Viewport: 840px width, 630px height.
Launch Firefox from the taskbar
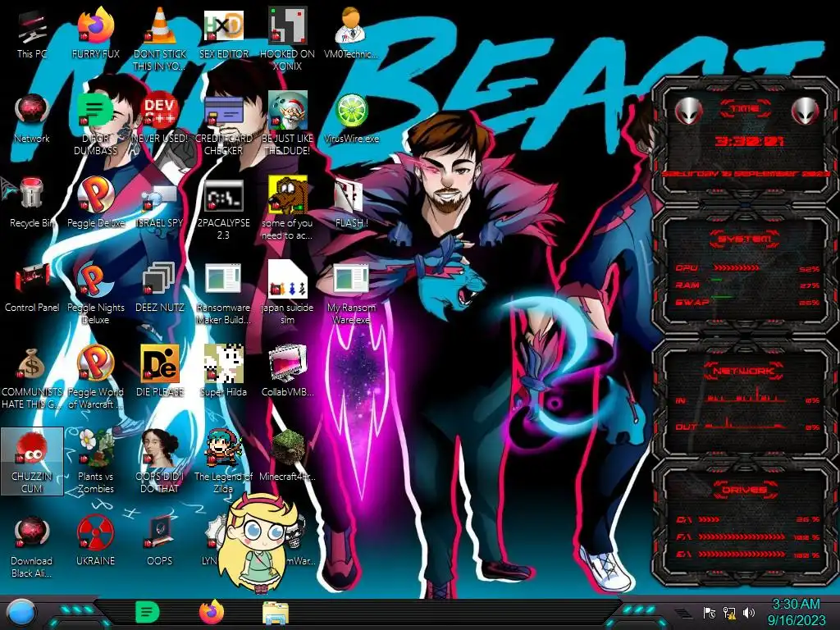tap(211, 612)
